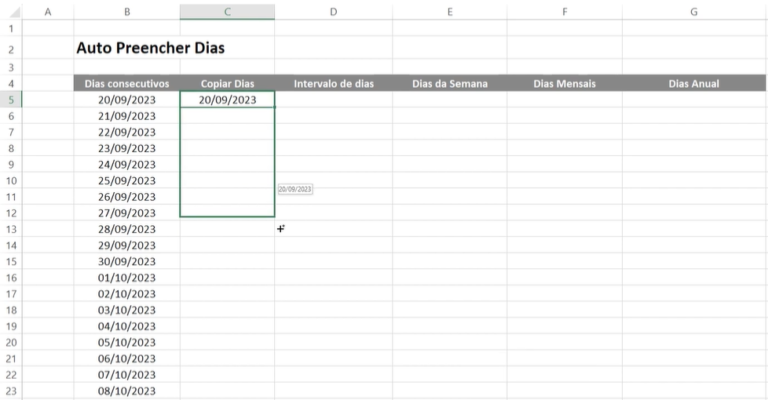Click the 'Dias Mensais' header cell
Screen dimensions: 768x400
pos(564,84)
